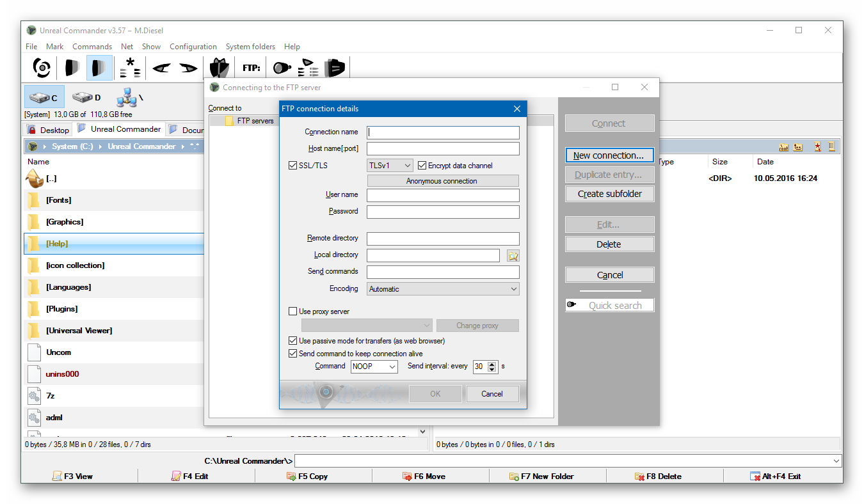Click the right-pointing forward arrow toolbar icon
This screenshot has width=864, height=504.
(188, 67)
